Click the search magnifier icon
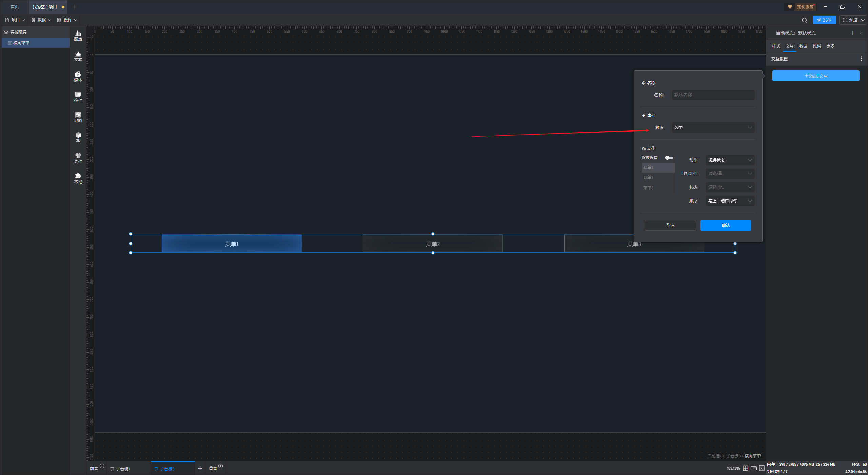Image resolution: width=868 pixels, height=475 pixels. (x=804, y=20)
